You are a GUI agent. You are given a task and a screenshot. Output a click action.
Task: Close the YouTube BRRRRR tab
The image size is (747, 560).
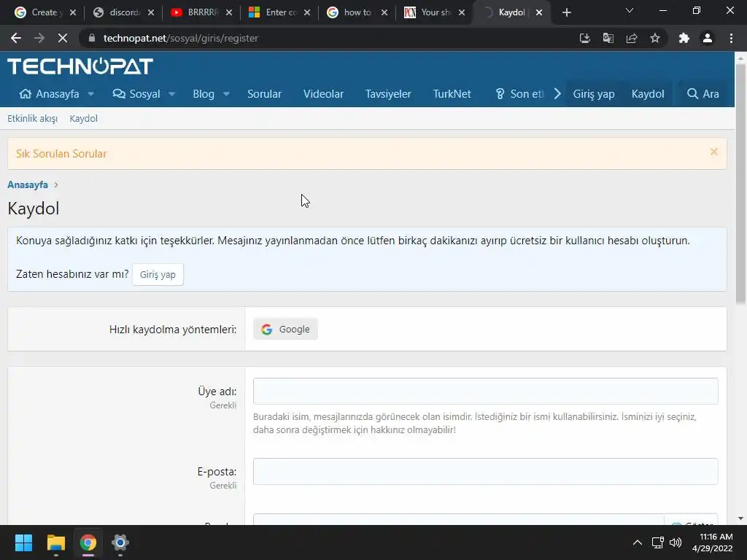228,12
